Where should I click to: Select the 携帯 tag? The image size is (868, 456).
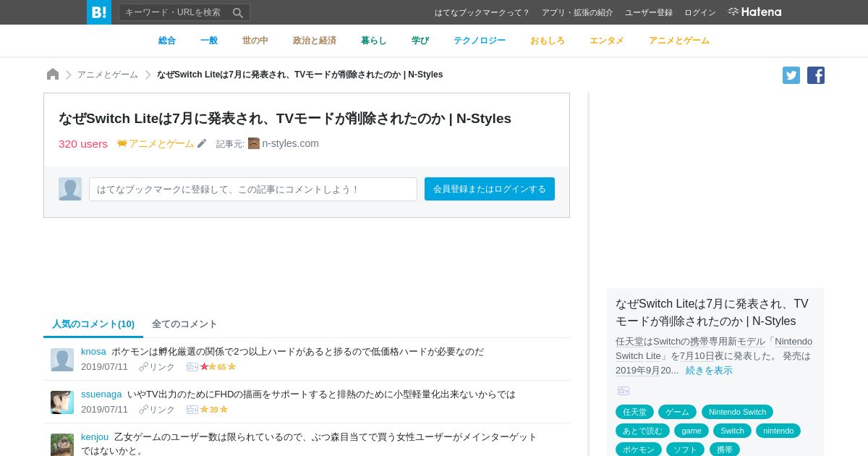[x=724, y=449]
